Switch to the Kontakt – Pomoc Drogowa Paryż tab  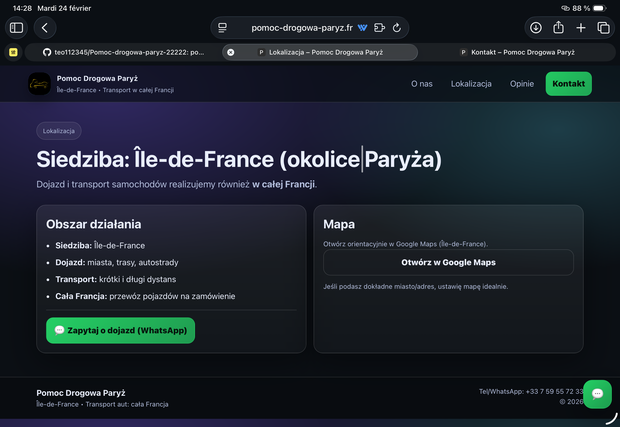[x=522, y=51]
